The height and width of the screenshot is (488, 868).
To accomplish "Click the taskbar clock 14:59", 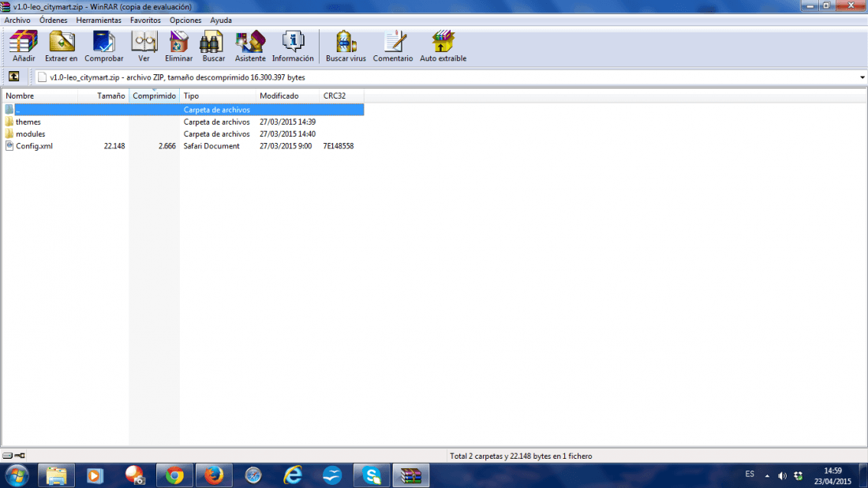I will pyautogui.click(x=832, y=471).
